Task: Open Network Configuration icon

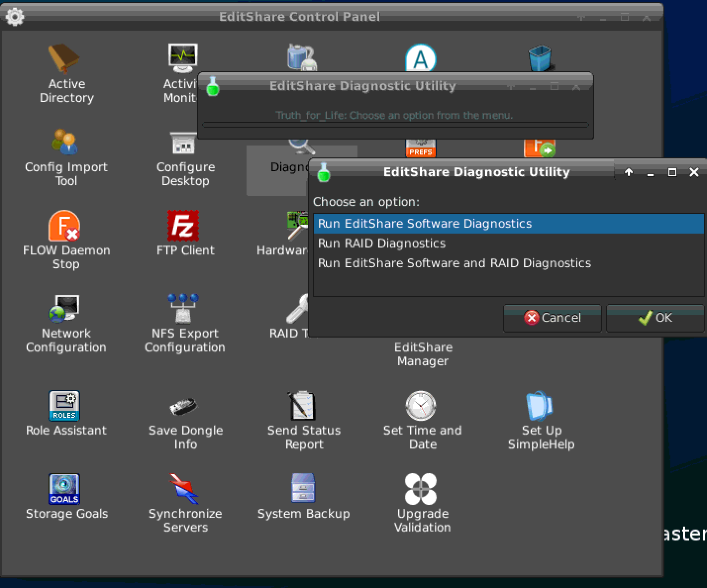Action: [x=65, y=309]
